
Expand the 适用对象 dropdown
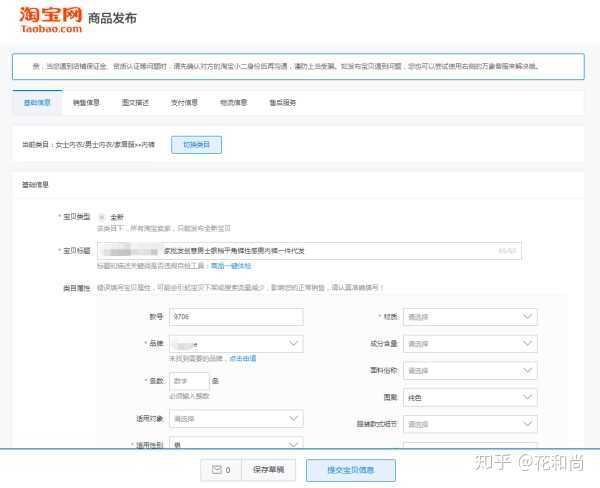[x=236, y=419]
